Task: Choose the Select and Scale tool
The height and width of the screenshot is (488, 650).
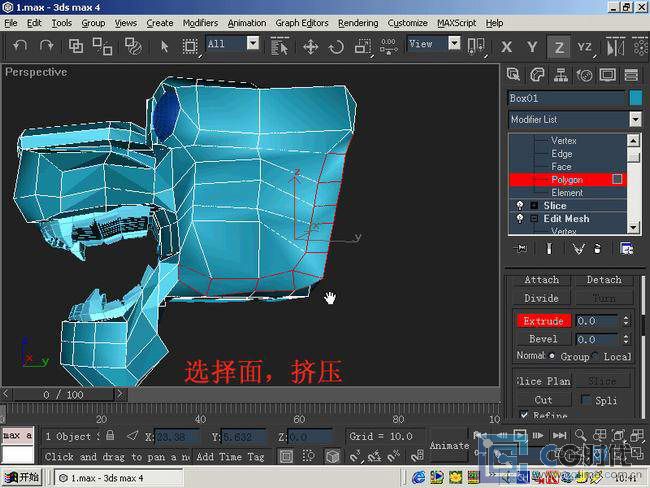Action: [362, 46]
